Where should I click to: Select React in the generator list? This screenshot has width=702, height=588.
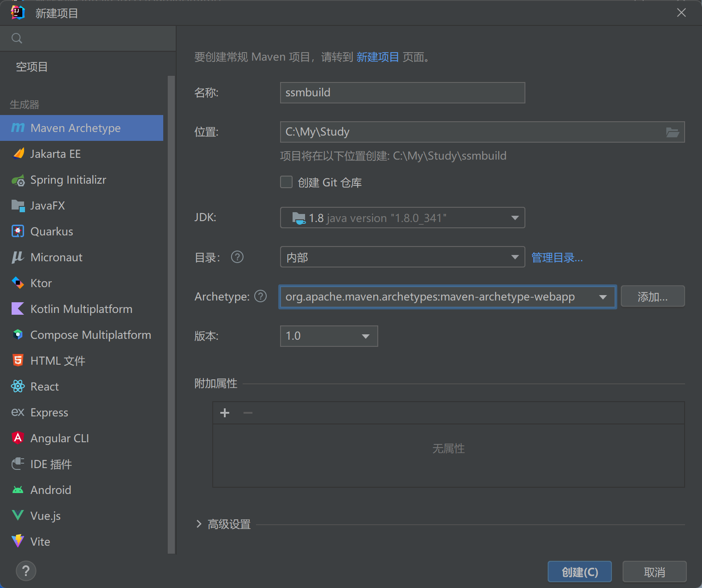click(82, 387)
